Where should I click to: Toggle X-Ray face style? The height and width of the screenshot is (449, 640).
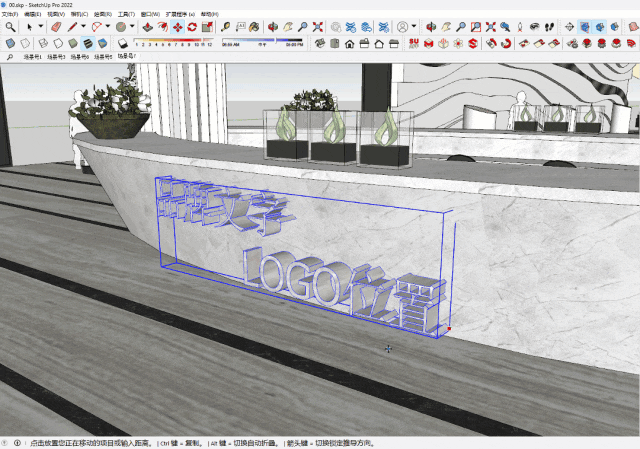[10, 43]
